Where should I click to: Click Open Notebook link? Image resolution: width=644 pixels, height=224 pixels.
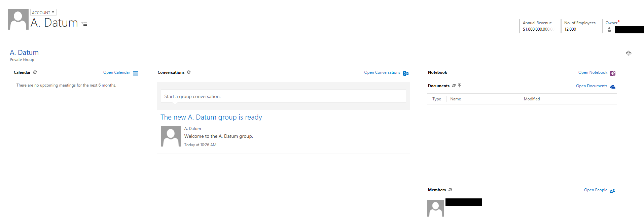(593, 72)
